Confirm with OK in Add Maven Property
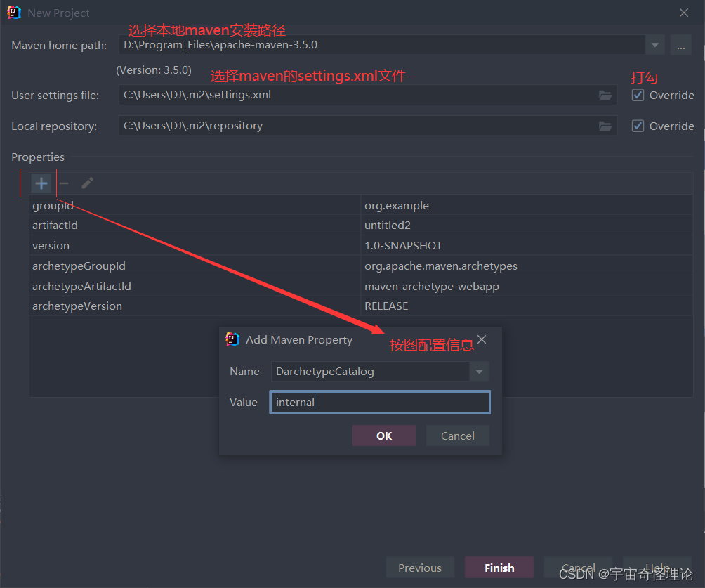The width and height of the screenshot is (705, 588). tap(384, 436)
